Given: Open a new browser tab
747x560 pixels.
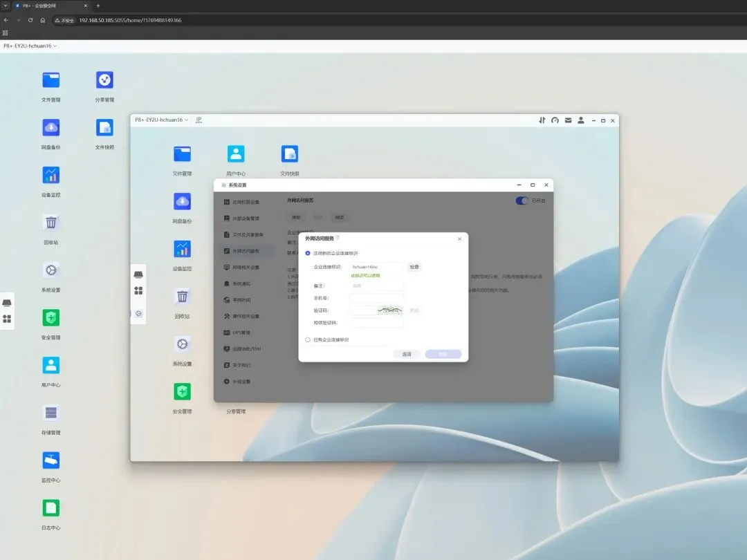Looking at the screenshot, I should click(98, 6).
